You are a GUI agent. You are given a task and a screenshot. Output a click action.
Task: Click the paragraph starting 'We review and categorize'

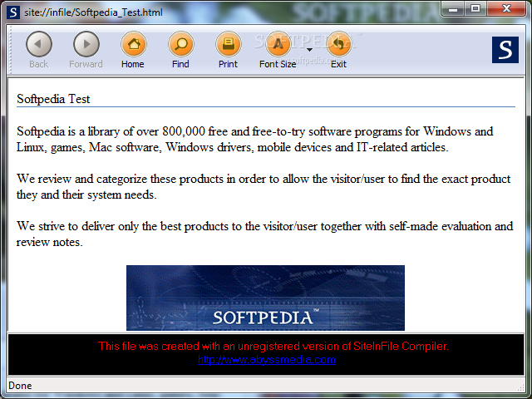264,186
